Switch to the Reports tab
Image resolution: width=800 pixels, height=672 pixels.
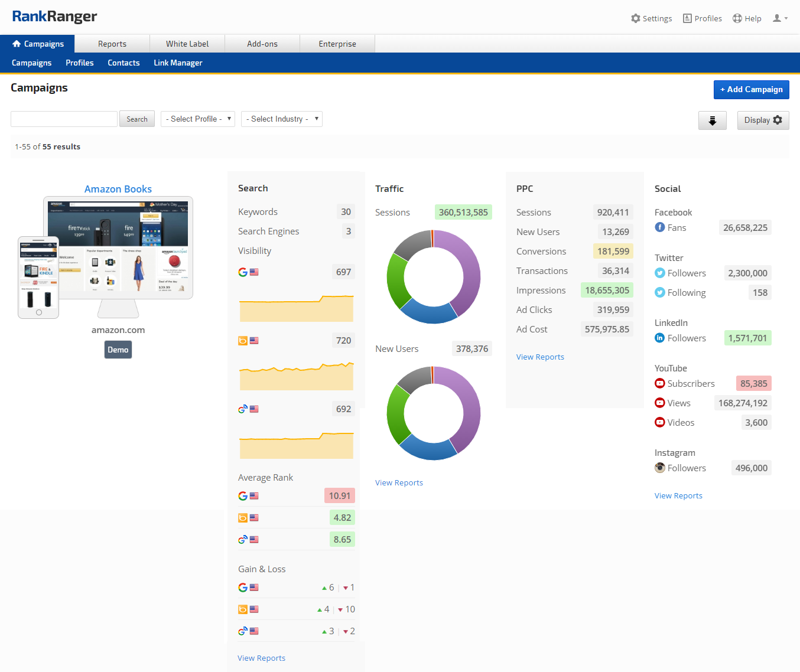point(112,44)
